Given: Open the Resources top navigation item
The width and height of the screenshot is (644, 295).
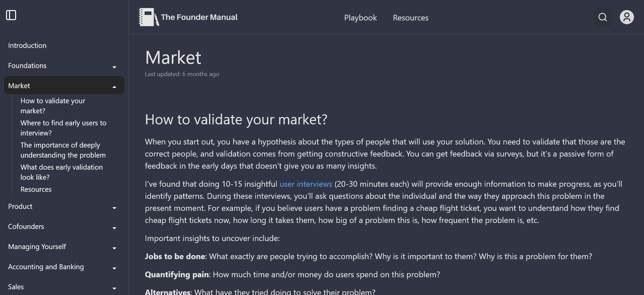Looking at the screenshot, I should (411, 18).
